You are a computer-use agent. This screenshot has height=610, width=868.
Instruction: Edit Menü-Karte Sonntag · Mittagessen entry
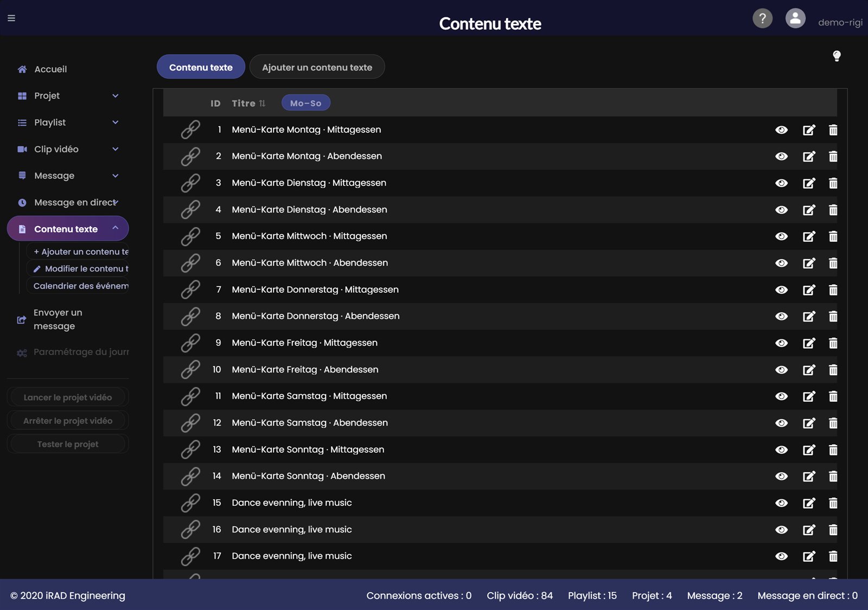click(x=809, y=450)
